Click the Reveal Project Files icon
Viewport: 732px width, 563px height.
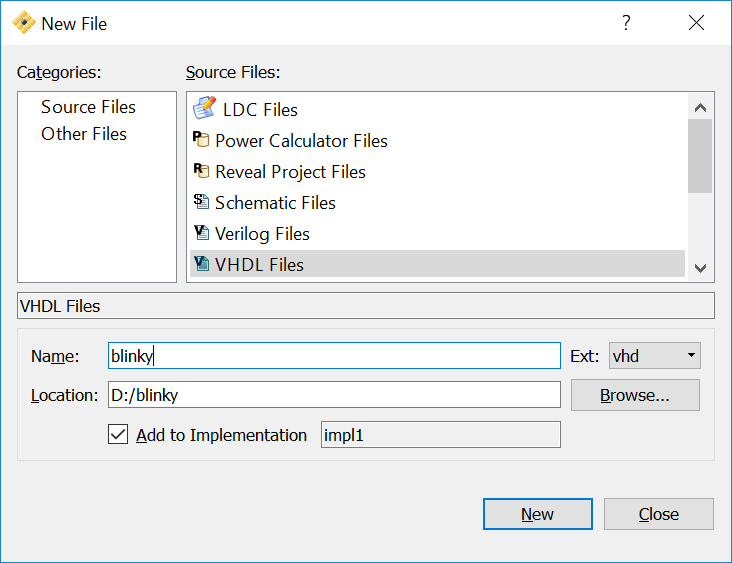pos(201,171)
